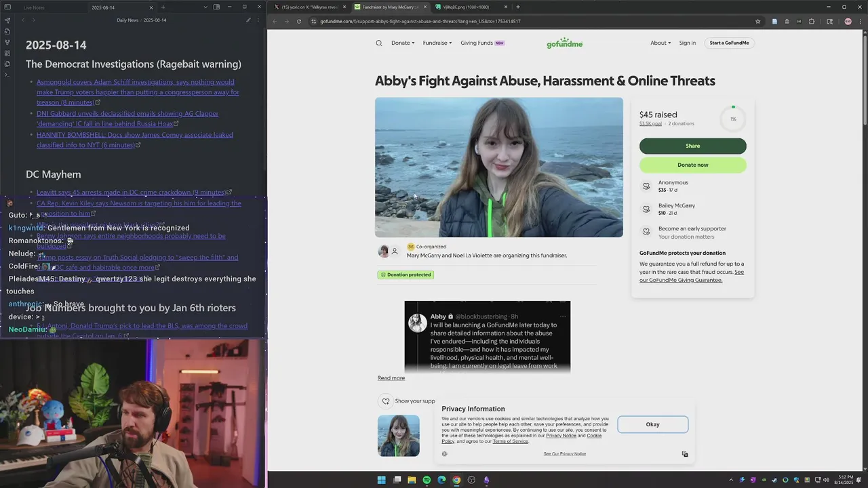Switch to the Live Notes tab
868x488 pixels.
(34, 7)
